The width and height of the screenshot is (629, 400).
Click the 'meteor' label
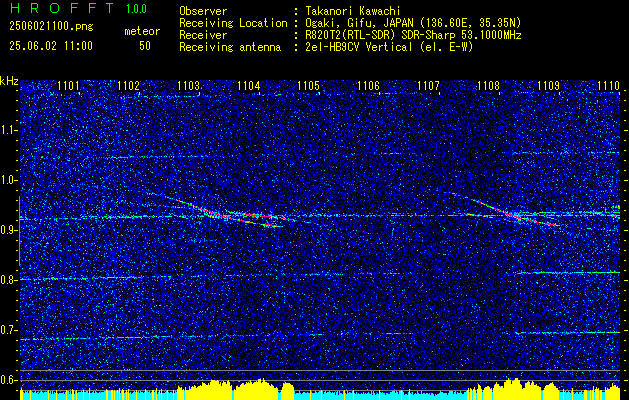(142, 31)
